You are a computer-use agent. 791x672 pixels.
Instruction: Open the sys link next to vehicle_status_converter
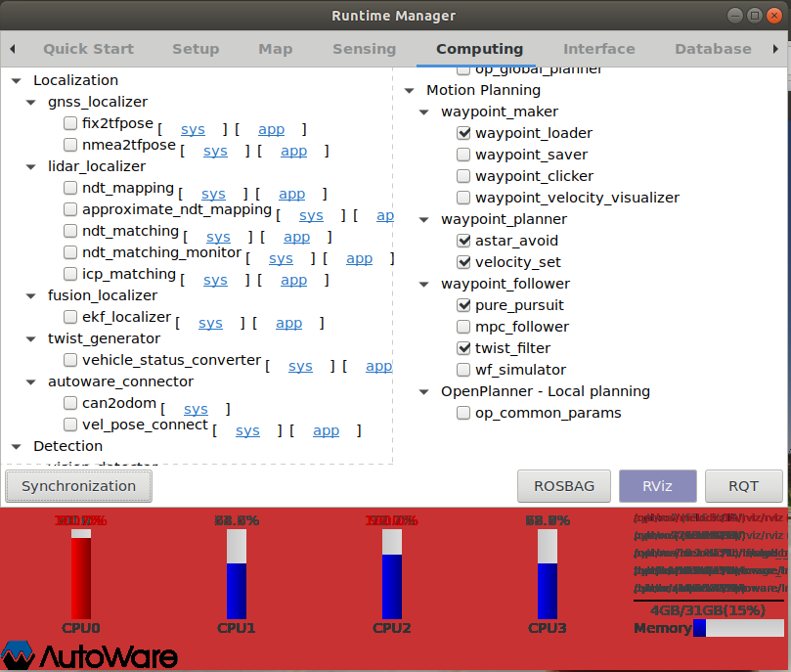(x=300, y=366)
